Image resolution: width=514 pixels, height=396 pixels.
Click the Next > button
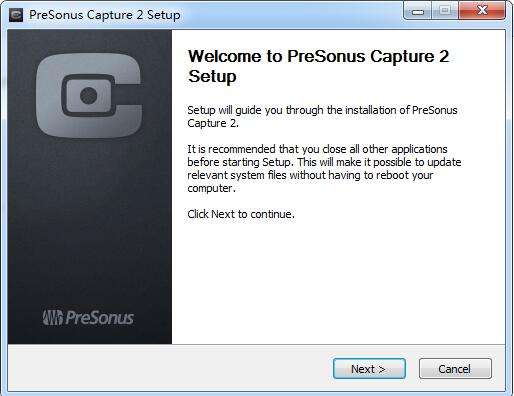pyautogui.click(x=369, y=369)
